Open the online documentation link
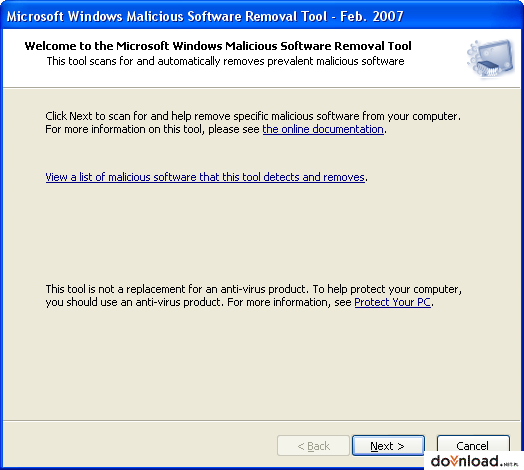The width and height of the screenshot is (524, 470). [x=323, y=129]
